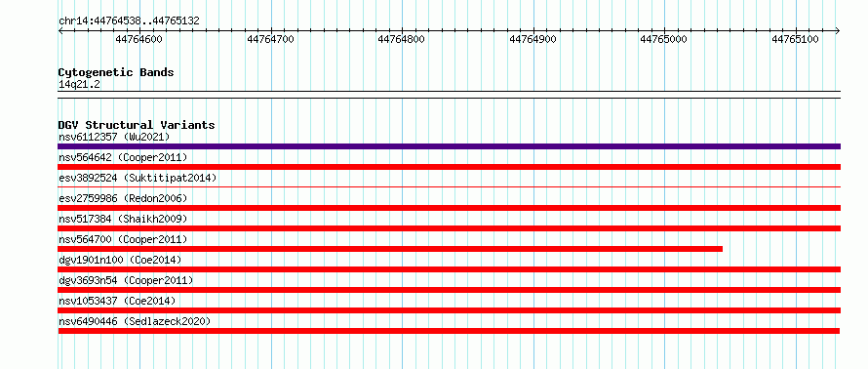Click the red nsv517384 variant bar
The width and height of the screenshot is (868, 369).
450,228
